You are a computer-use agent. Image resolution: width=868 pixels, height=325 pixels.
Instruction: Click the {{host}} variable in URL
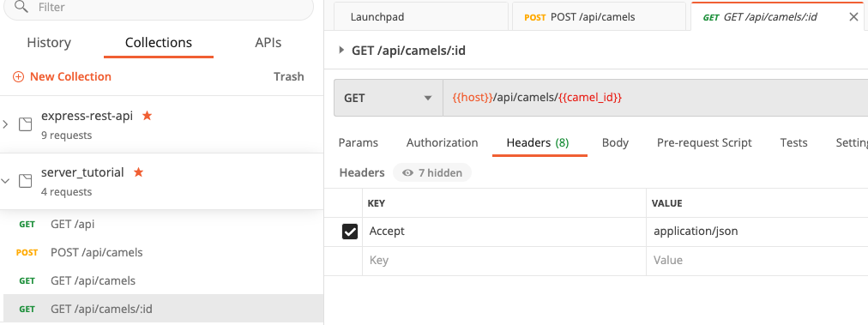click(x=473, y=98)
